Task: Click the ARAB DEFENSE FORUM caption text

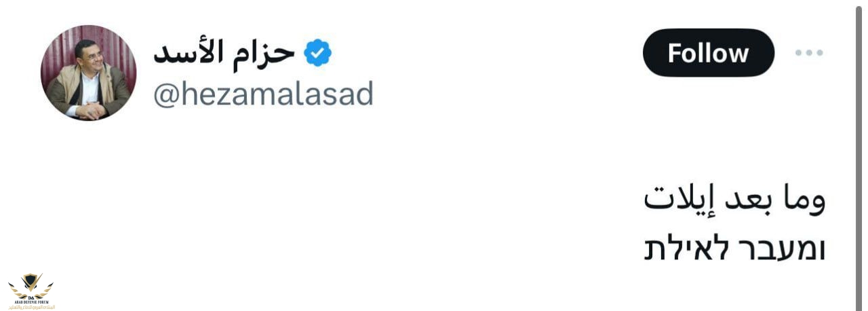Action: [31, 301]
